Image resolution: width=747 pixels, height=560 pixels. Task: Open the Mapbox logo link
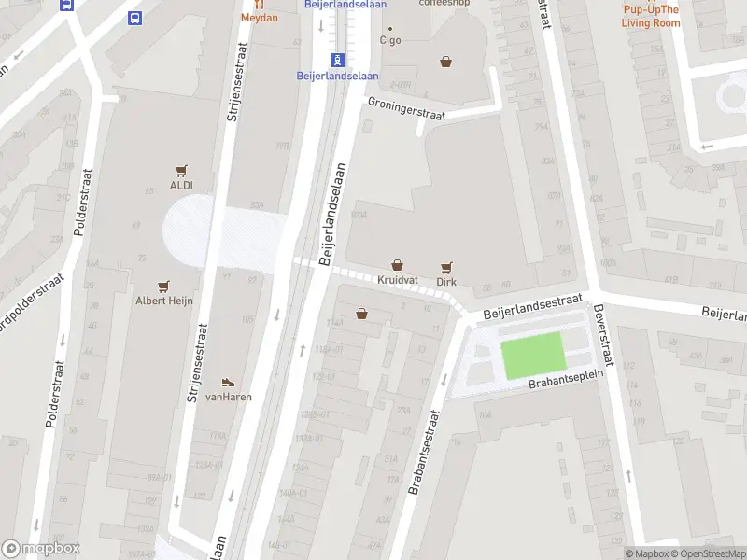coord(41,549)
